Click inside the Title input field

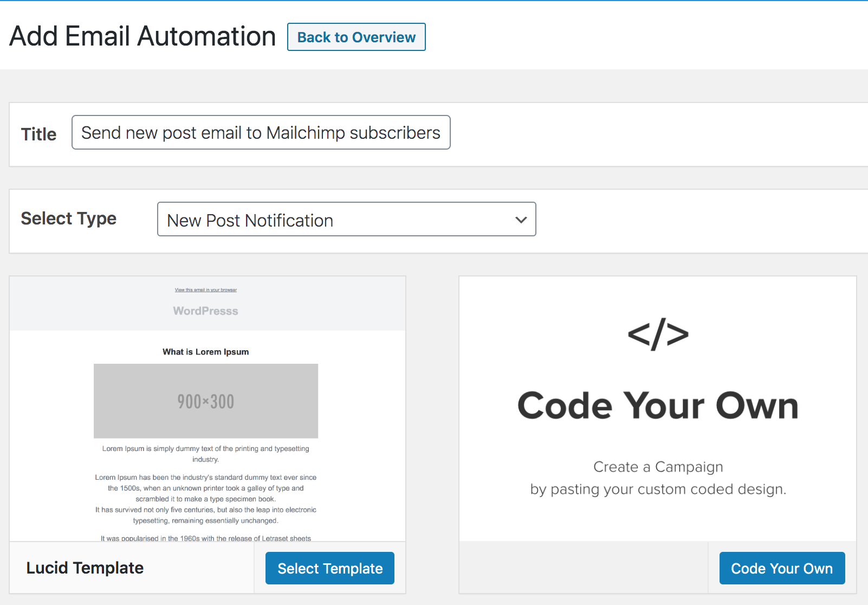[x=261, y=132]
